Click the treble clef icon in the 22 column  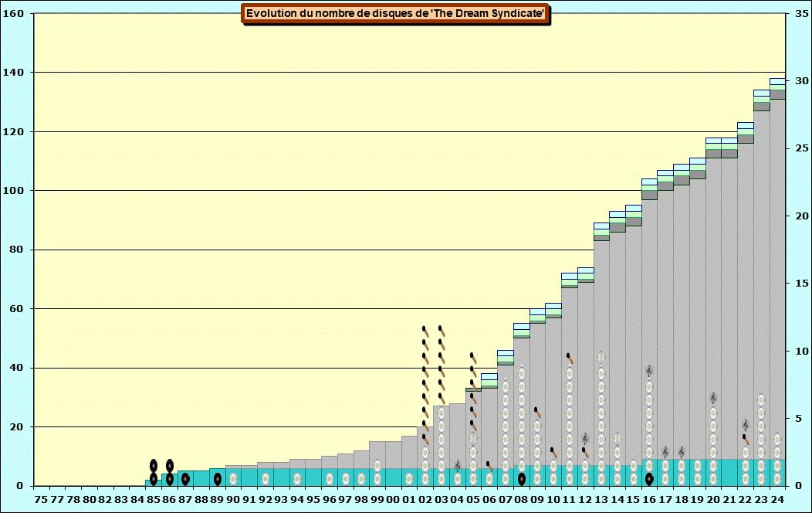745,425
